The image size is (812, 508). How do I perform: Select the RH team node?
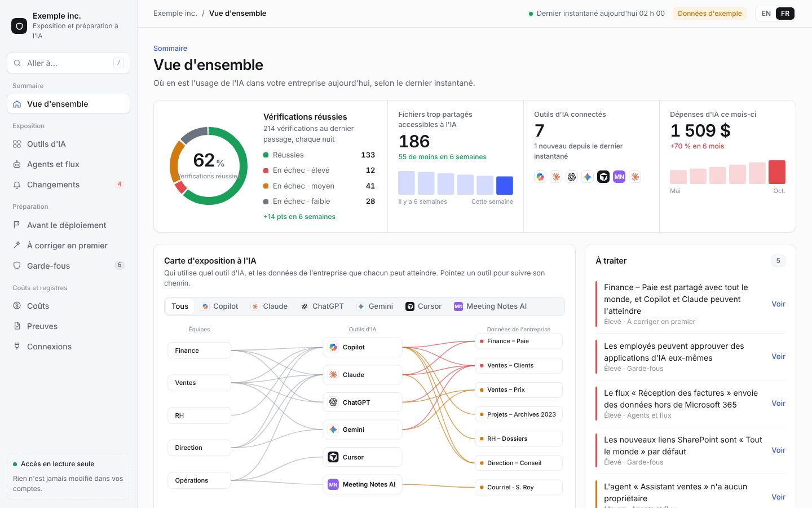click(199, 415)
